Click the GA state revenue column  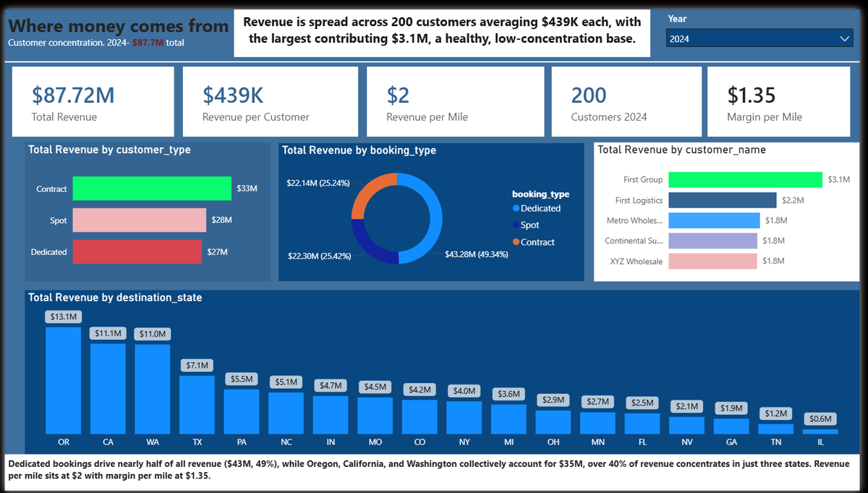coord(731,426)
